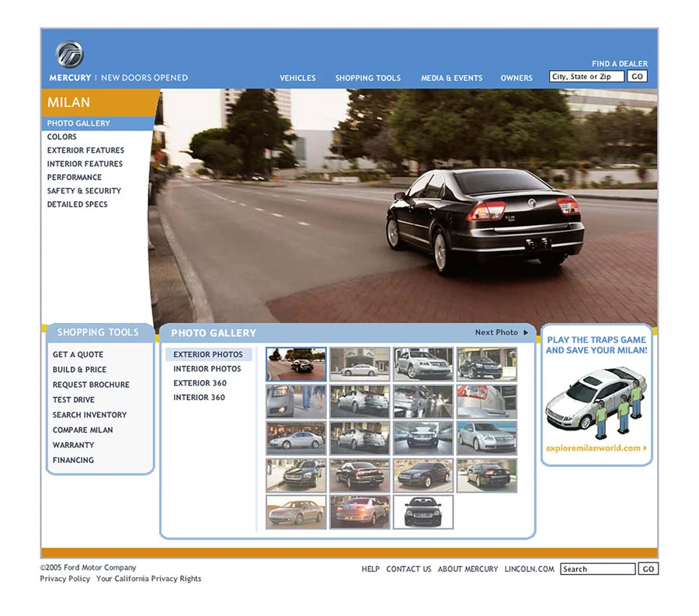Click Contact Us in footer
Image resolution: width=699 pixels, height=616 pixels.
409,569
